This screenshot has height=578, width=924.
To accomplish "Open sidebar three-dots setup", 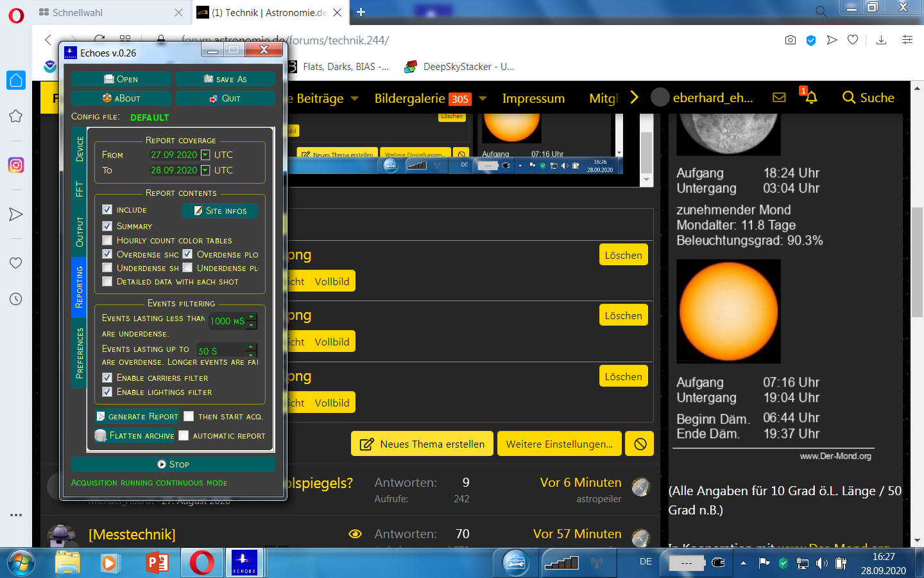I will coord(16,515).
